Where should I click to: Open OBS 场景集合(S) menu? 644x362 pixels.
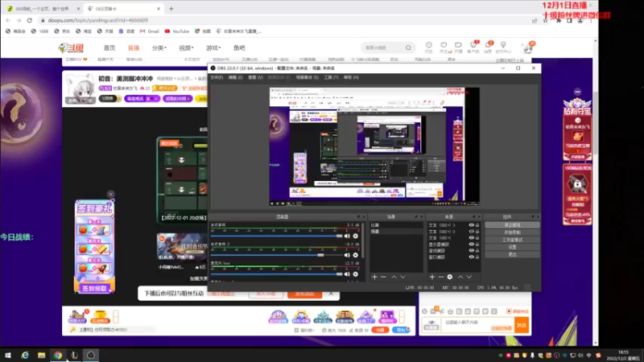click(308, 77)
